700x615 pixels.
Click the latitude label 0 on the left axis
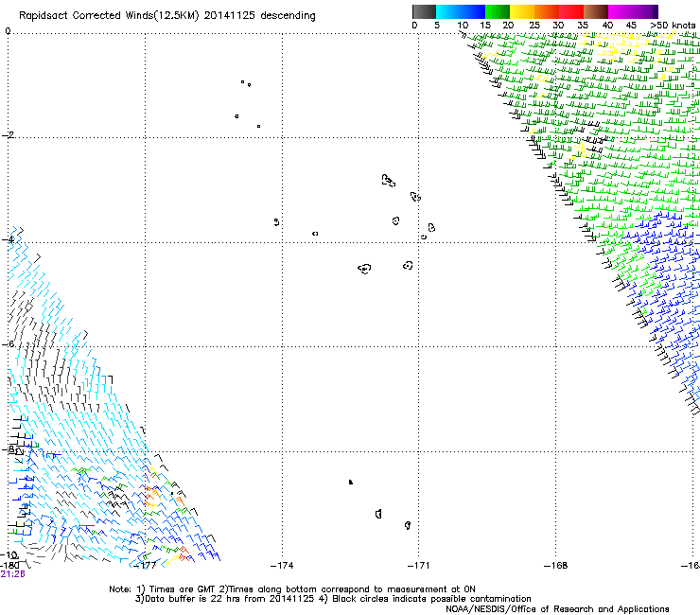(x=8, y=31)
